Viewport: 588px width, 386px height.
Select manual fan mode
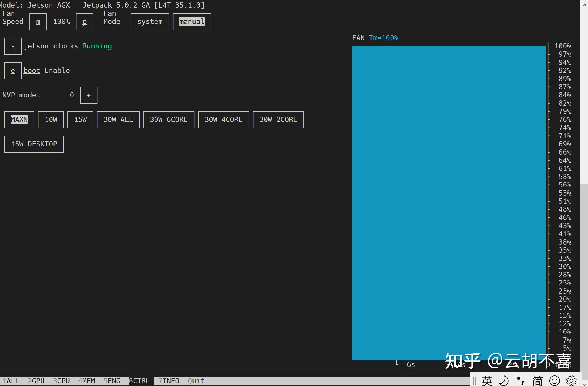tap(192, 22)
